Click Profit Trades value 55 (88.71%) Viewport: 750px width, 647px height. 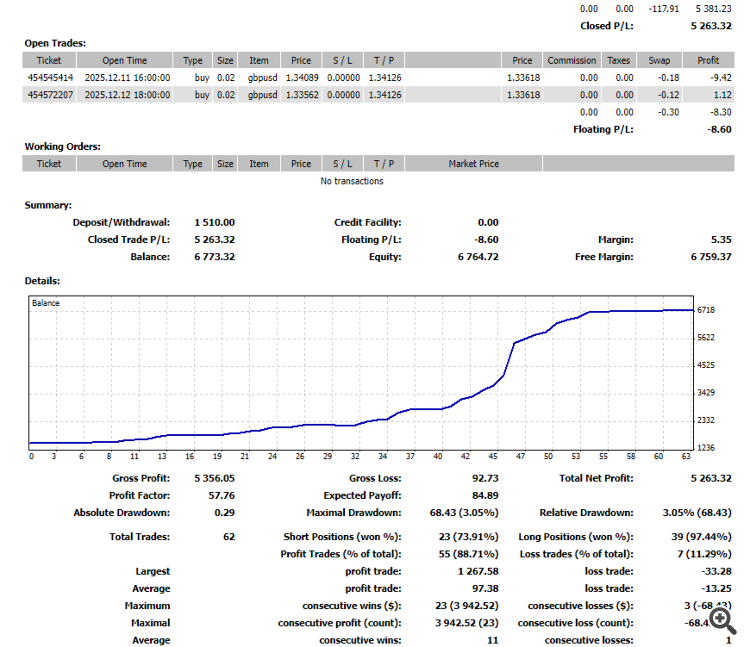[x=468, y=554]
